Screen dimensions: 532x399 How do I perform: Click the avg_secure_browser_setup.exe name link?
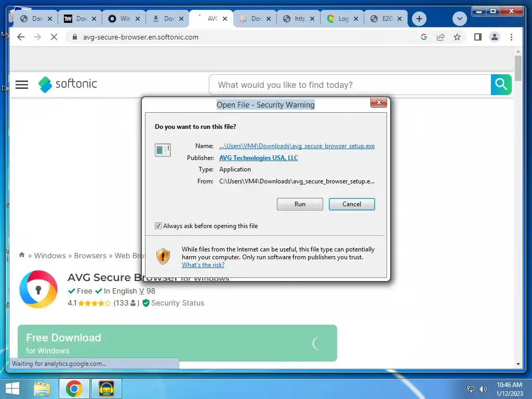tap(297, 146)
